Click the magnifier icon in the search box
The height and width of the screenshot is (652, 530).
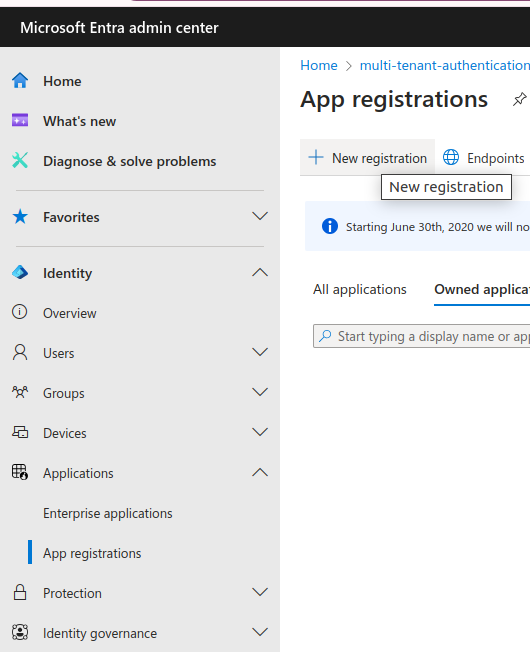click(x=325, y=336)
